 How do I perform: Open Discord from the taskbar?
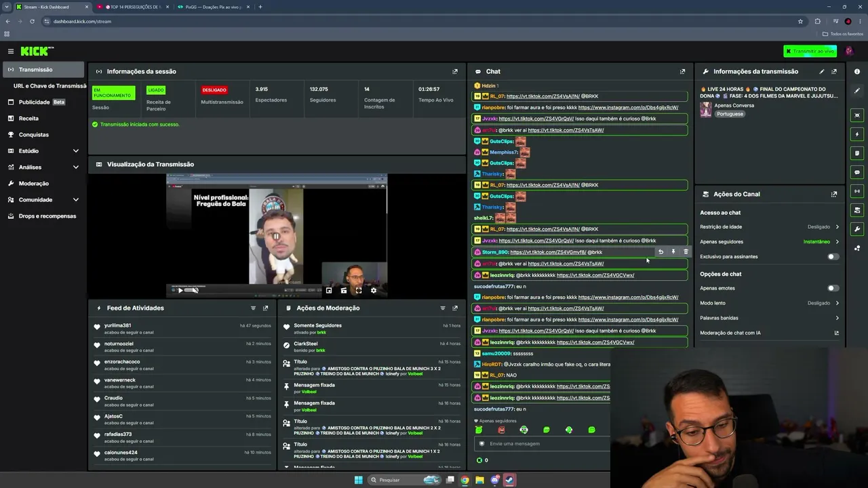click(x=495, y=480)
